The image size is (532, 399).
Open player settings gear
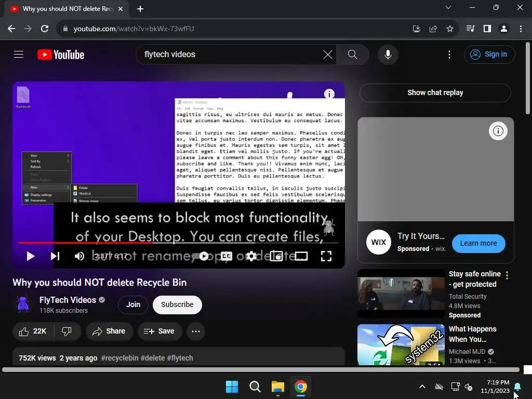pyautogui.click(x=251, y=256)
